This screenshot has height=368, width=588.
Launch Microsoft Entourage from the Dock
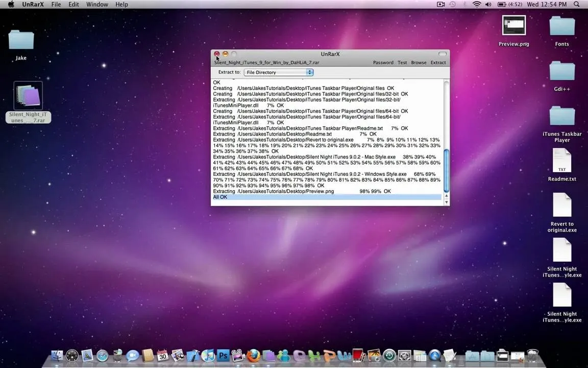click(x=299, y=355)
